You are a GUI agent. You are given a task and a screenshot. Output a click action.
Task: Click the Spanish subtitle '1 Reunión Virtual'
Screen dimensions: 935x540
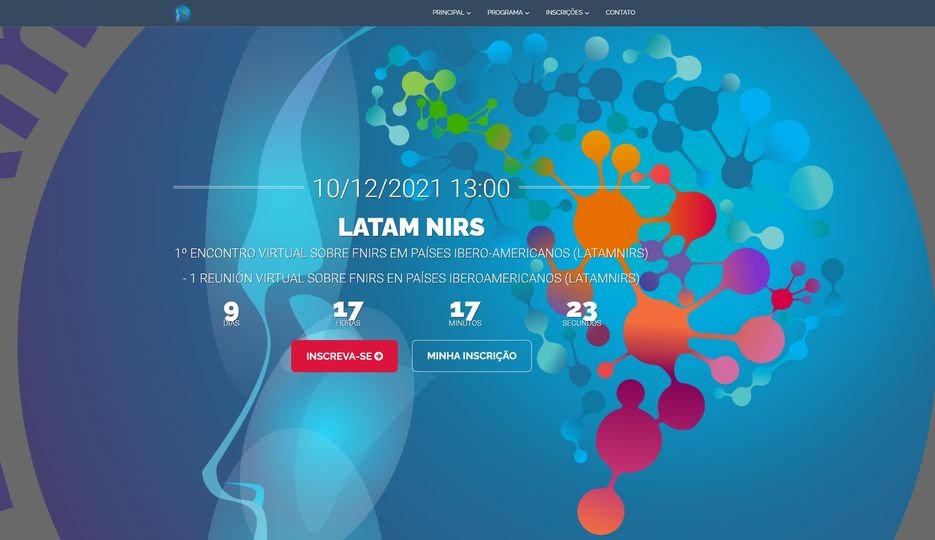coord(411,278)
